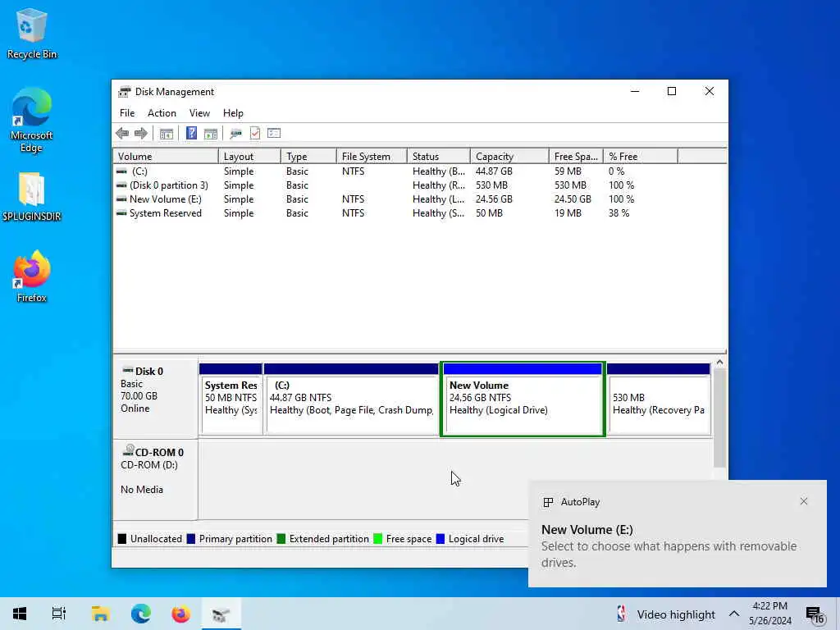This screenshot has height=630, width=840.
Task: Select the Firefox desktop shortcut
Action: tap(32, 276)
